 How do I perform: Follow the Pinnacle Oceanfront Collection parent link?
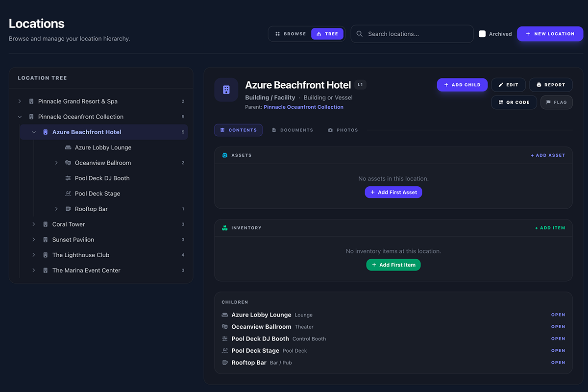[x=303, y=107]
